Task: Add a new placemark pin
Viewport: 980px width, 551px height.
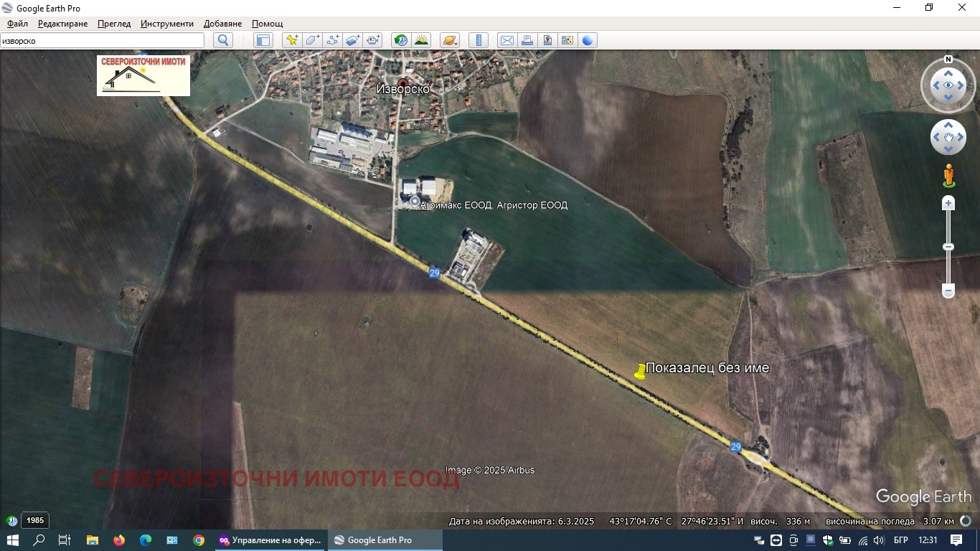Action: [291, 41]
